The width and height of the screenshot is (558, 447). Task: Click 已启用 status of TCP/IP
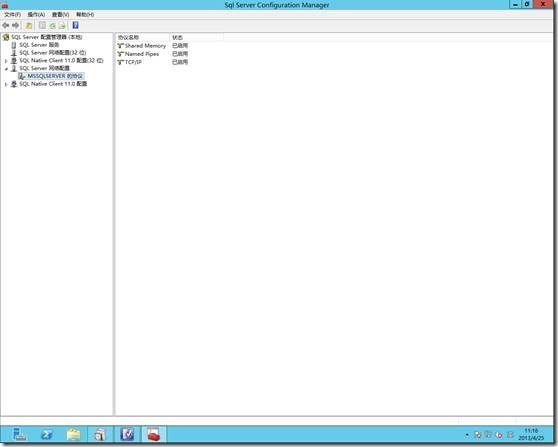tap(180, 62)
